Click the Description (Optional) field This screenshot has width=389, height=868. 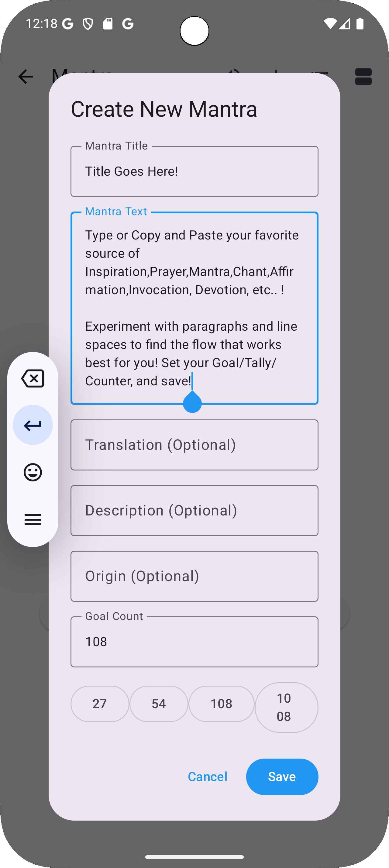pyautogui.click(x=194, y=510)
